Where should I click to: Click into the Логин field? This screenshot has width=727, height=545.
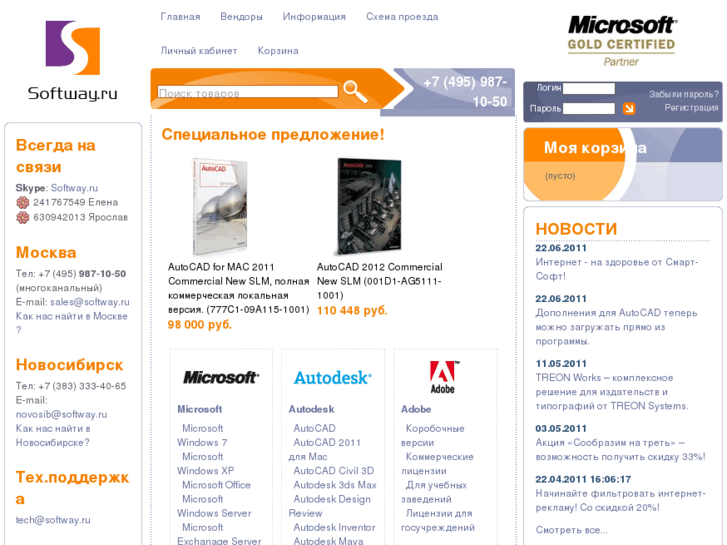click(x=589, y=88)
